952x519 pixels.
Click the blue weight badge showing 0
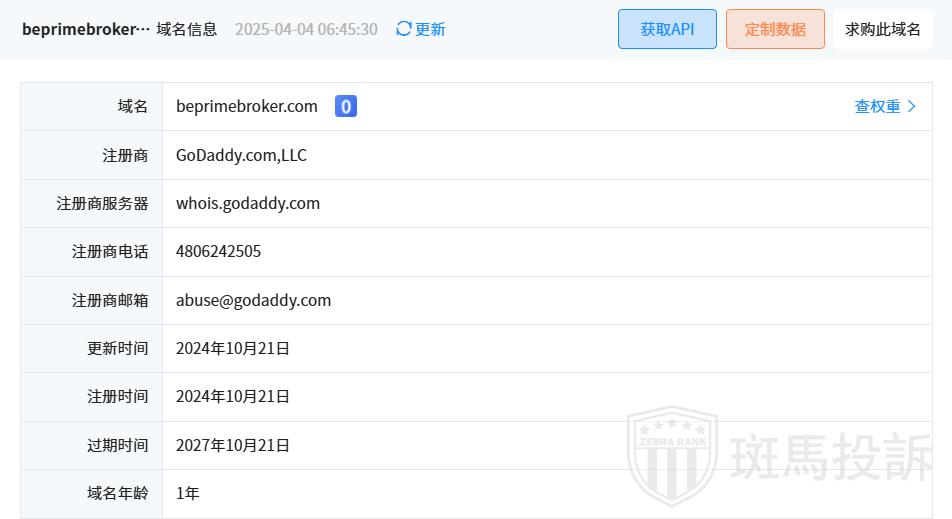345,106
